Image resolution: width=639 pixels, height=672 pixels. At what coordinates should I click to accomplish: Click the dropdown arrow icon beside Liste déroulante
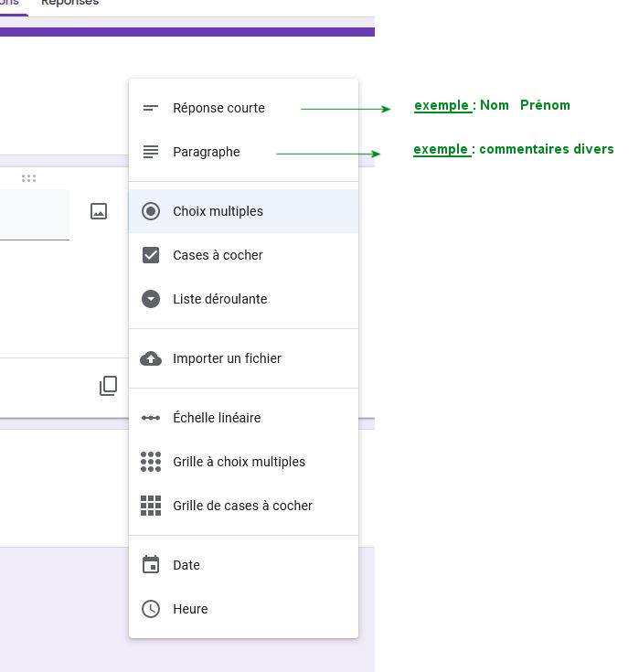pos(151,299)
